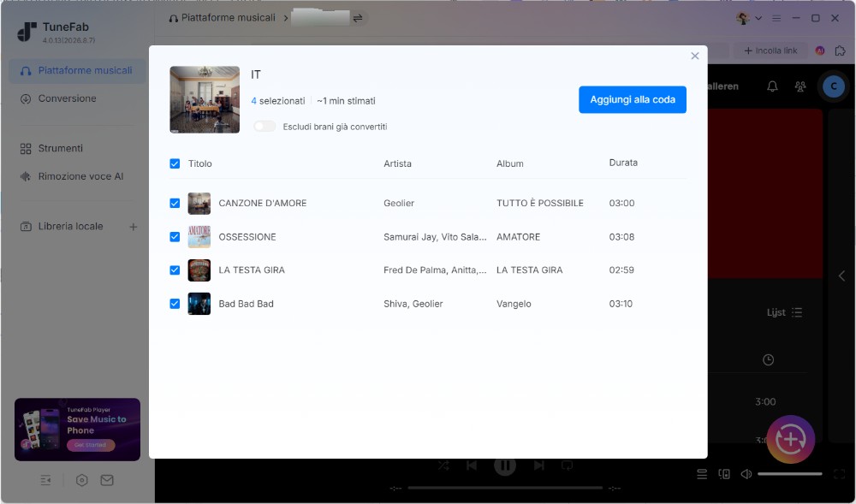856x504 pixels.
Task: Click next track button
Action: pyautogui.click(x=538, y=465)
